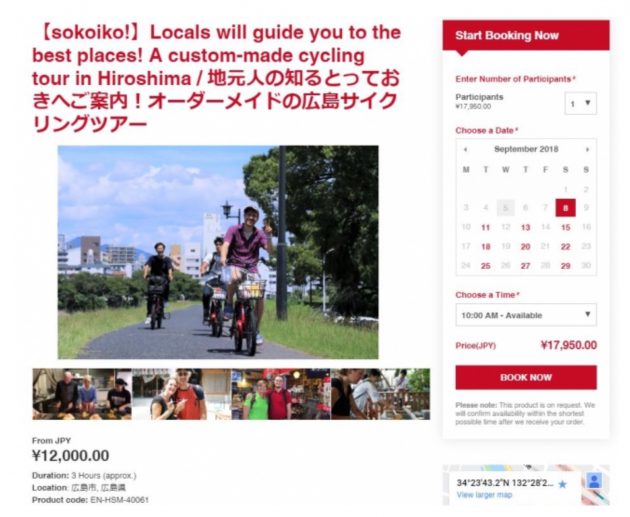Click the star icon on the map
Screen dimensions: 630x517
(563, 484)
